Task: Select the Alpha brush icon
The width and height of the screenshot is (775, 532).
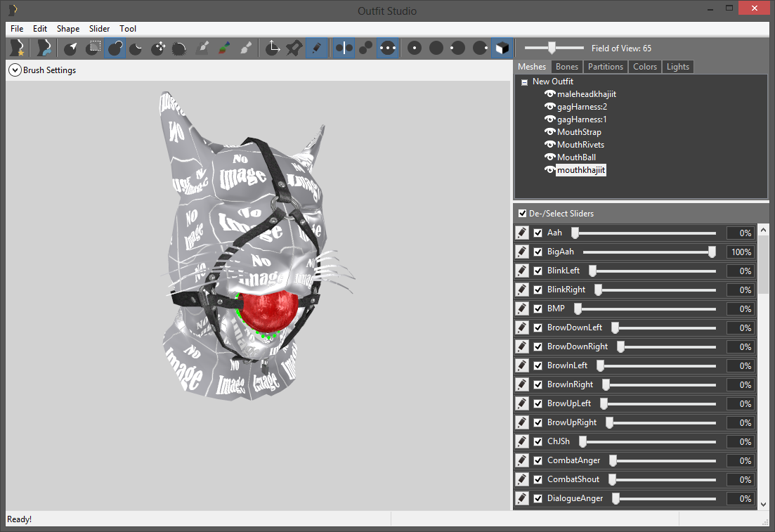Action: pos(245,48)
